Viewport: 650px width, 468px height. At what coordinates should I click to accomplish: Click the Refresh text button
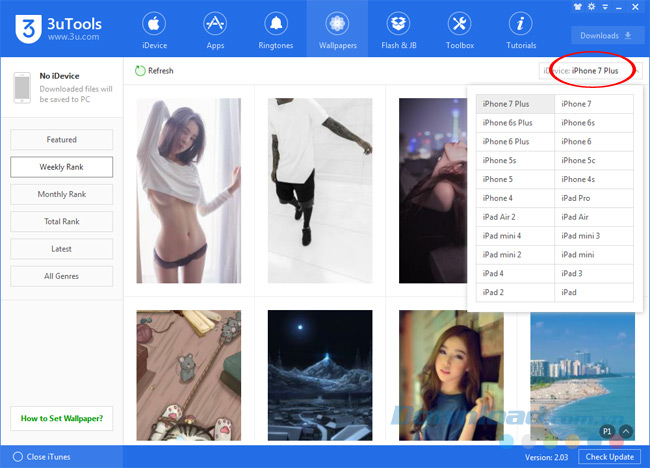pos(161,71)
